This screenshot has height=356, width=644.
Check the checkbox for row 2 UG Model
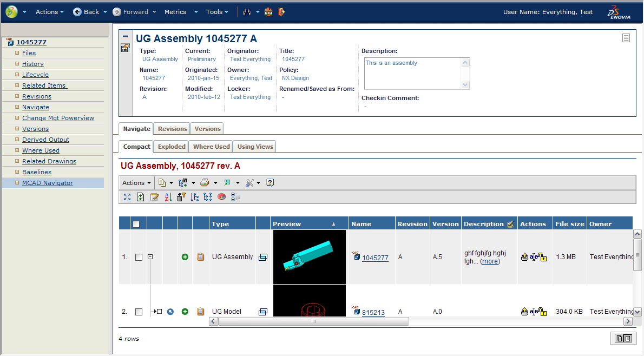pos(139,312)
